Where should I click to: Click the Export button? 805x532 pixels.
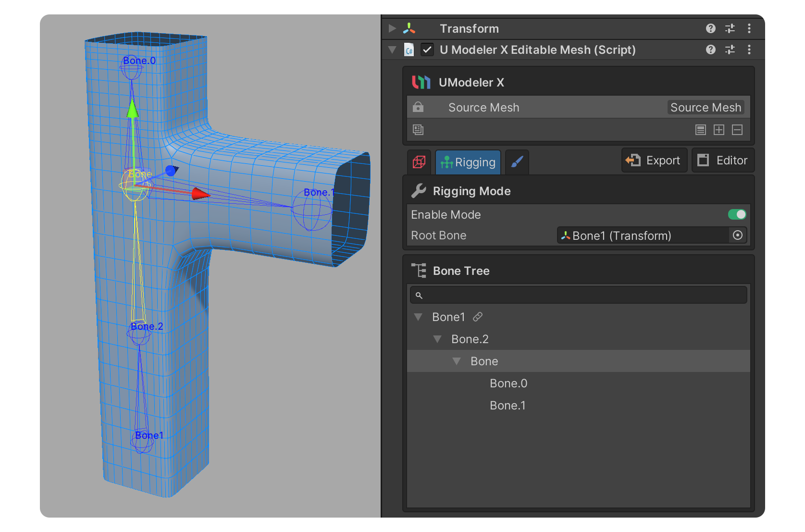click(654, 161)
